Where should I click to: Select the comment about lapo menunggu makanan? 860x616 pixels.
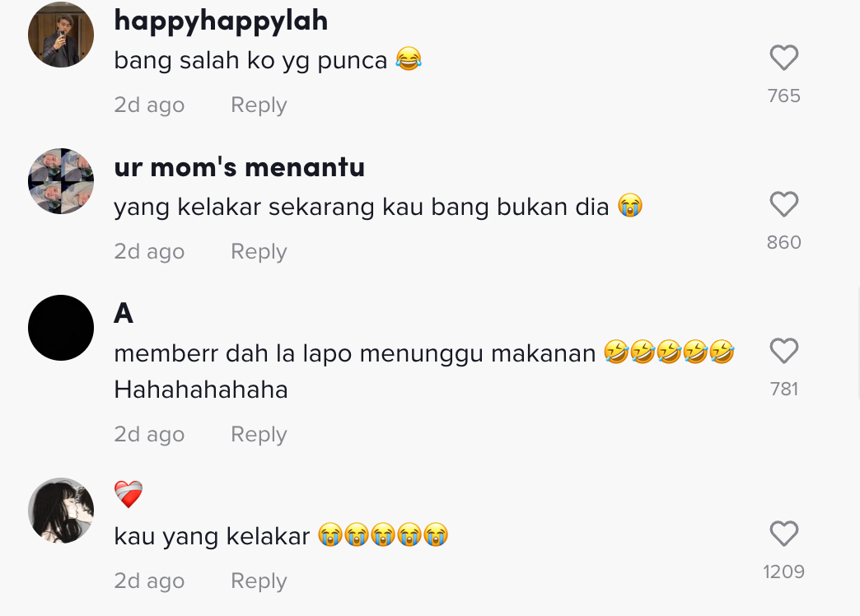(424, 371)
